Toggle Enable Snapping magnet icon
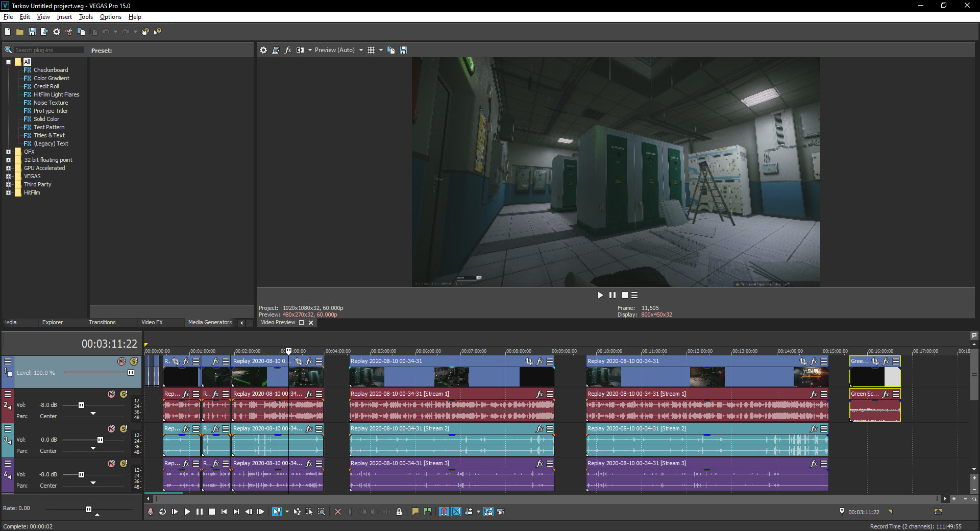 pos(444,512)
